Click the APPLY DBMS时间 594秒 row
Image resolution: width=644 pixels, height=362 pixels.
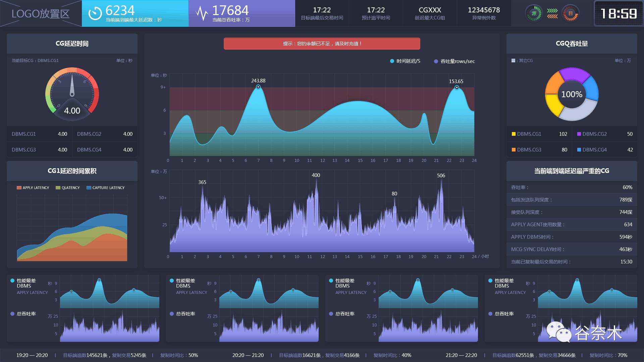click(x=572, y=237)
